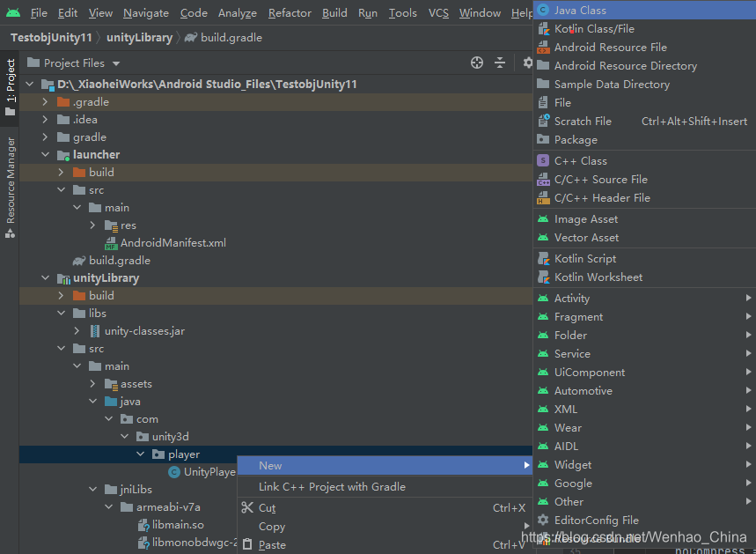Screen dimensions: 756x554
Task: Click New in the context menu
Action: point(385,466)
